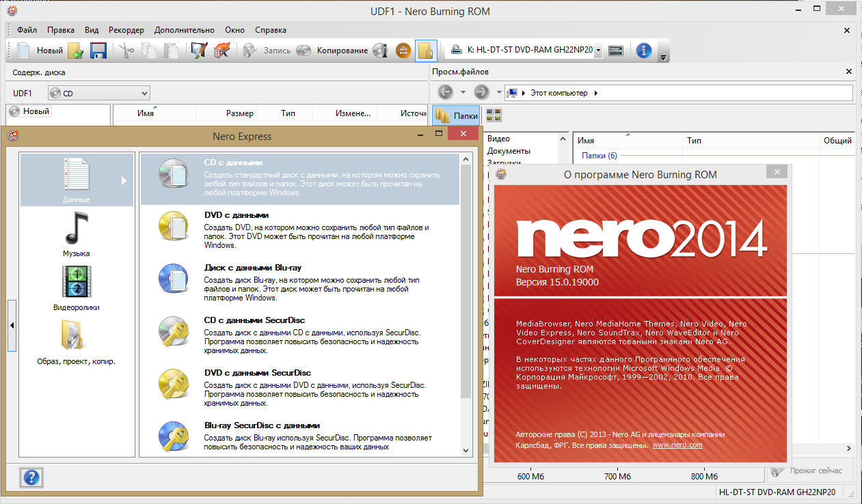Open the compilation properties checkmark icon
862x504 pixels.
pyautogui.click(x=199, y=50)
